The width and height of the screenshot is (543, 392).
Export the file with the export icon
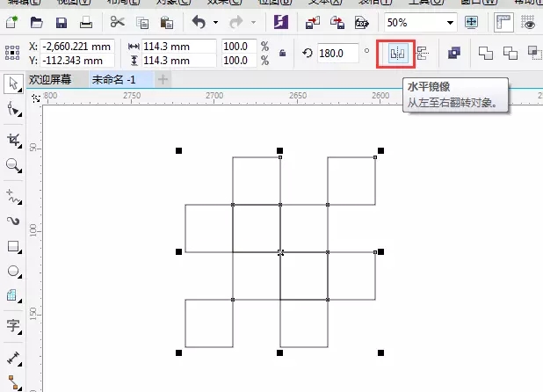click(x=337, y=23)
